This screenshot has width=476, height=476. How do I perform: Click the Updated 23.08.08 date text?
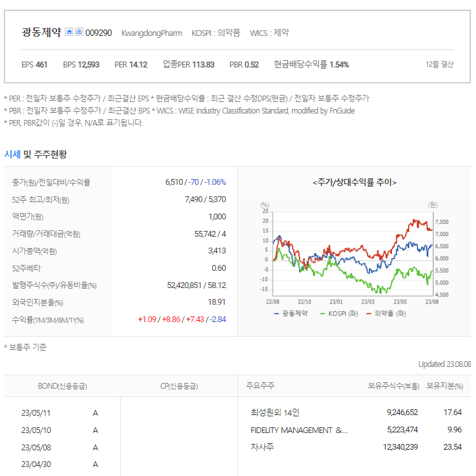pos(445,364)
